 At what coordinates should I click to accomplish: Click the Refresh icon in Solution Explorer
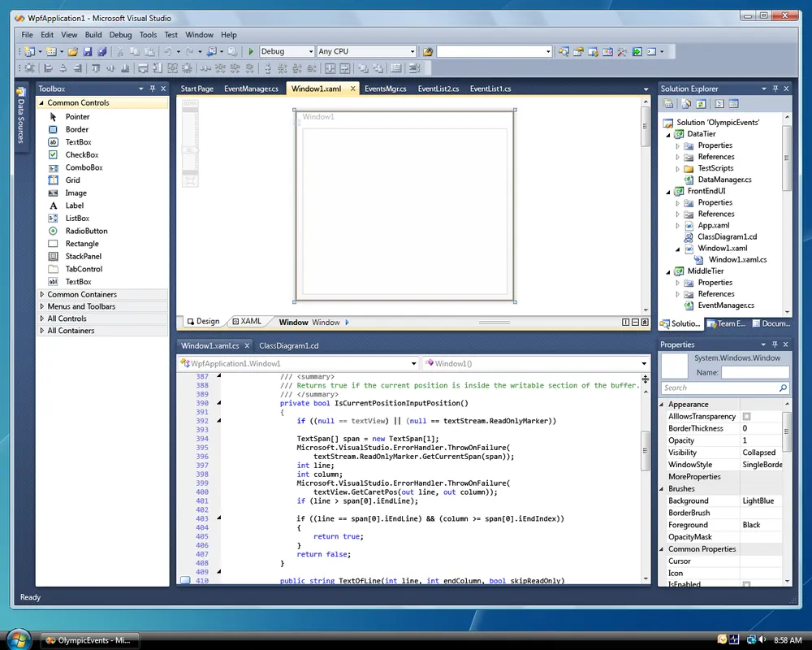pos(700,104)
